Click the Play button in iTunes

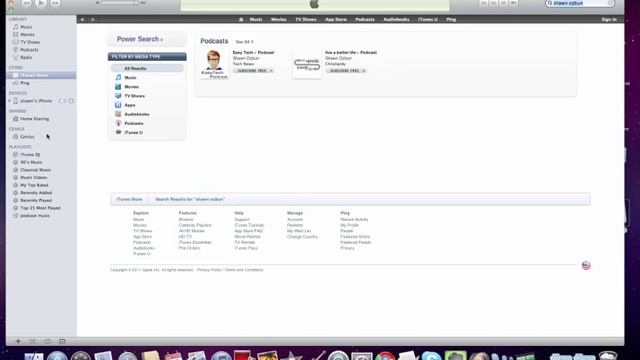[40, 3]
